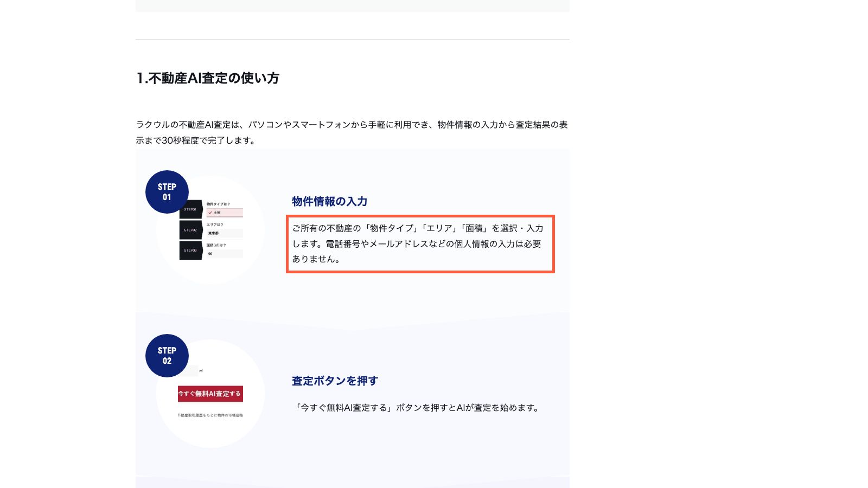Click the heading 1.不動産AI査定の使い方
The height and width of the screenshot is (488, 868).
[x=208, y=78]
